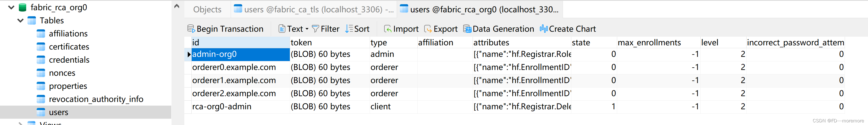Click the Sort button label

coord(362,29)
